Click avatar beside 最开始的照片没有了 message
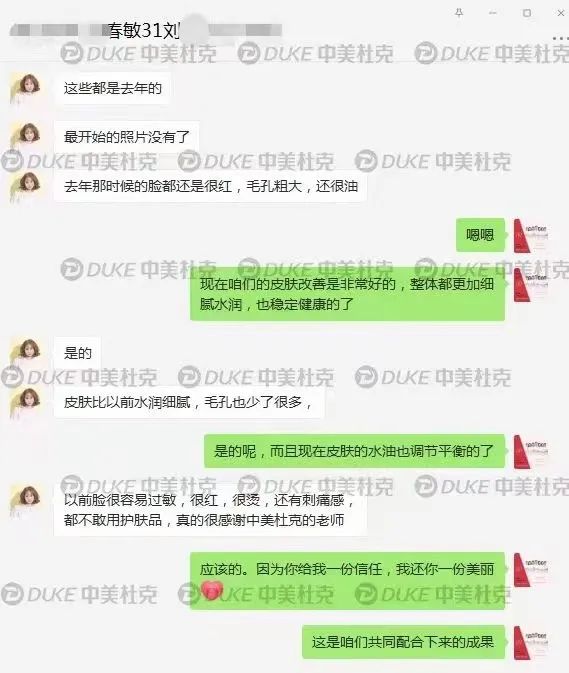 pyautogui.click(x=25, y=137)
